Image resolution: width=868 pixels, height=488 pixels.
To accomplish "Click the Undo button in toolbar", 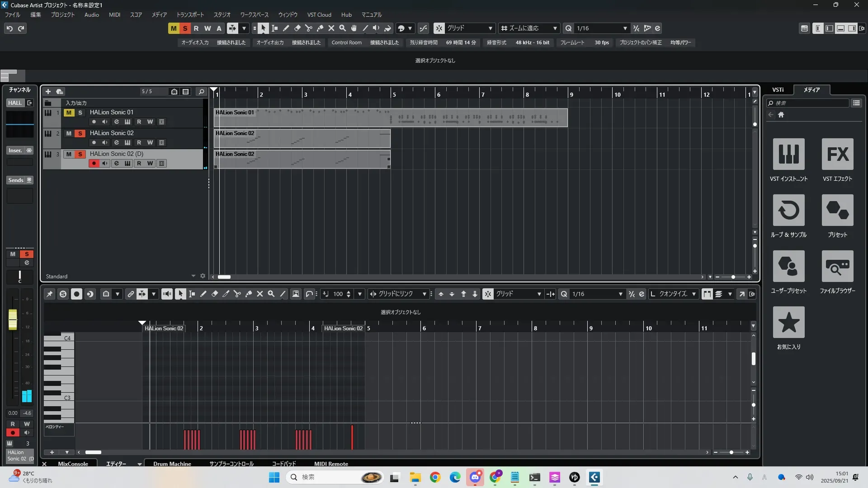I will [9, 28].
